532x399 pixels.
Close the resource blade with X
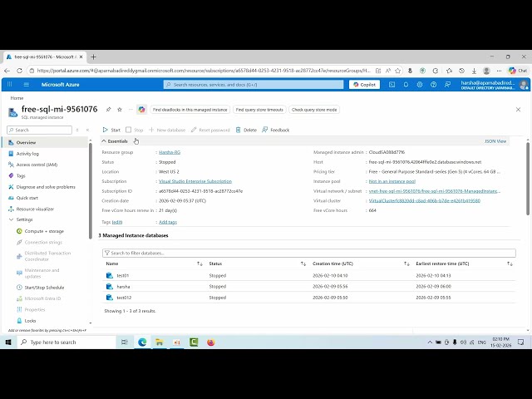(x=518, y=109)
